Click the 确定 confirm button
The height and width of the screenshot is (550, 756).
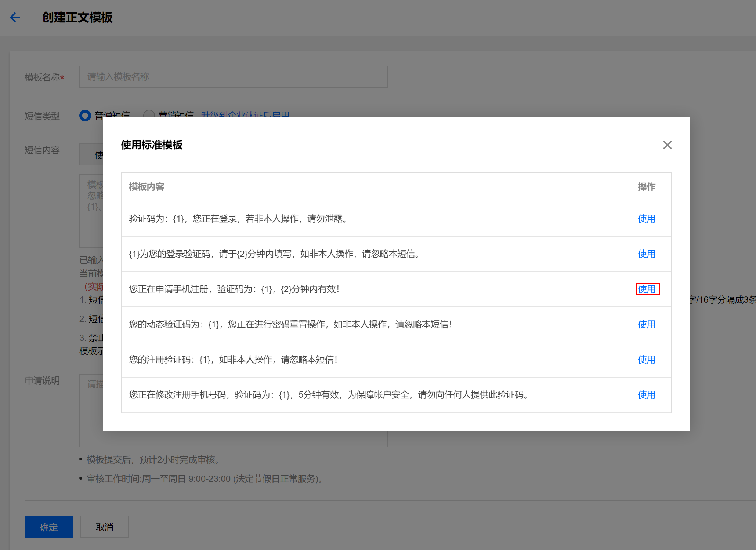[48, 527]
